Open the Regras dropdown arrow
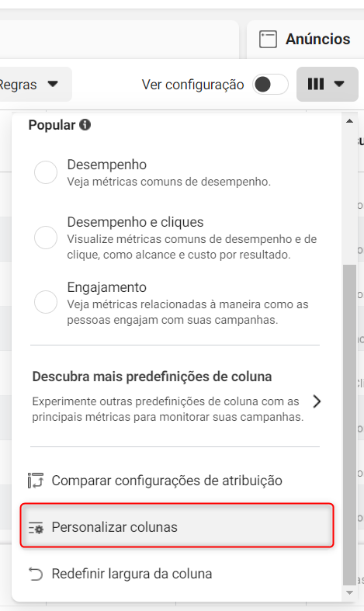 tap(53, 84)
